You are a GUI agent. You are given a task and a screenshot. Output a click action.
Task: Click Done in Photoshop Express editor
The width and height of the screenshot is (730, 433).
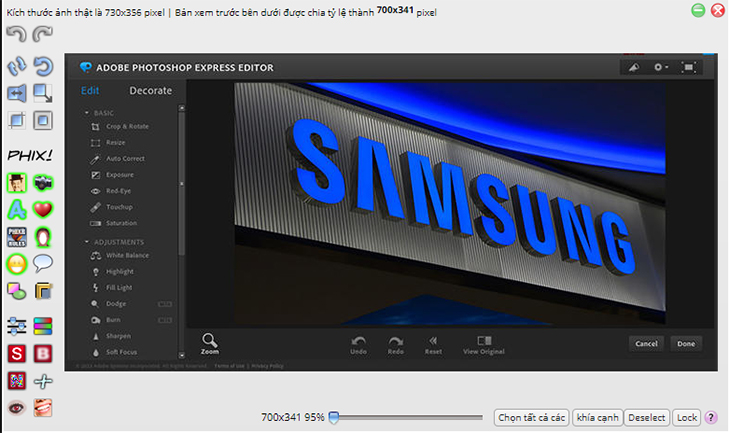click(686, 344)
